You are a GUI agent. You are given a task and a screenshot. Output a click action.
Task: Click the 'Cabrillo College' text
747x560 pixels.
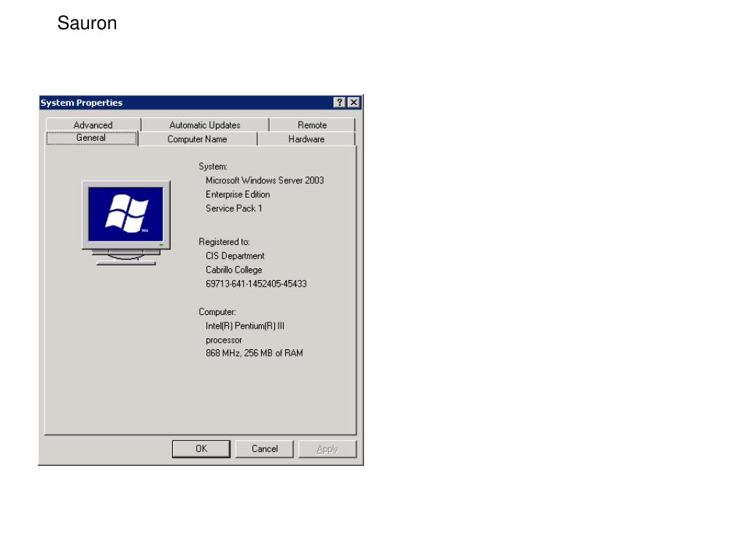point(234,270)
